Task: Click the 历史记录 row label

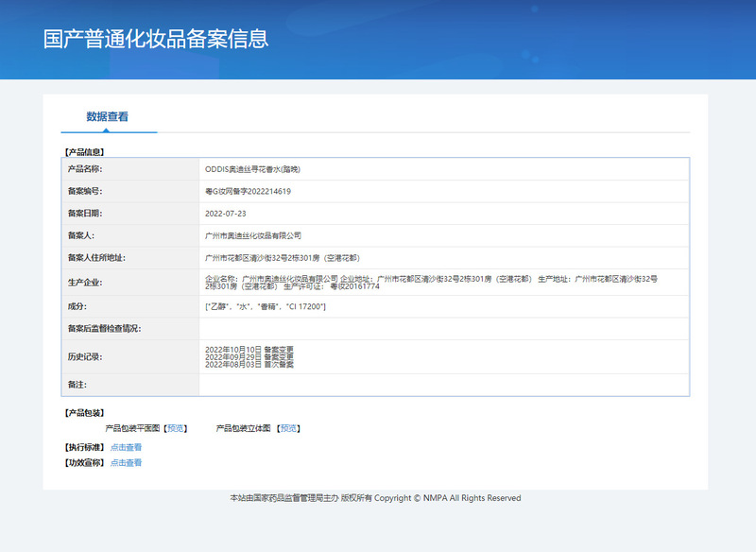Action: click(x=85, y=356)
